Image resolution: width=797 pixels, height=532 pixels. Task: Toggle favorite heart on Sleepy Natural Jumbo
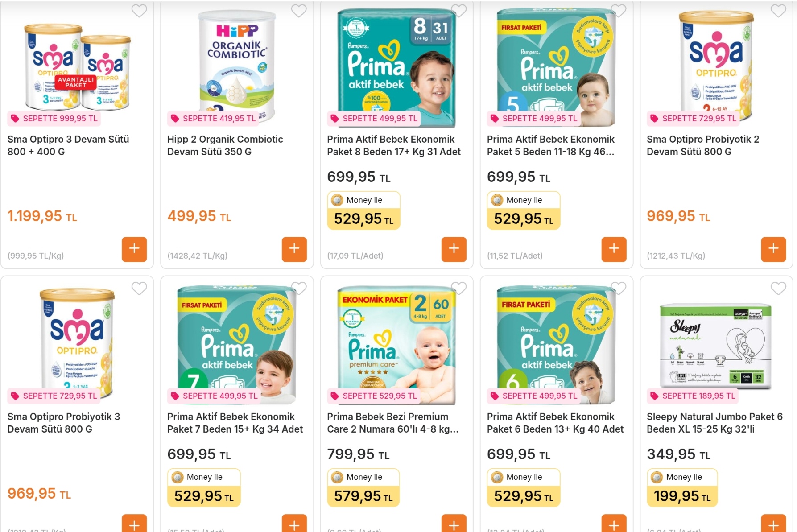[778, 289]
